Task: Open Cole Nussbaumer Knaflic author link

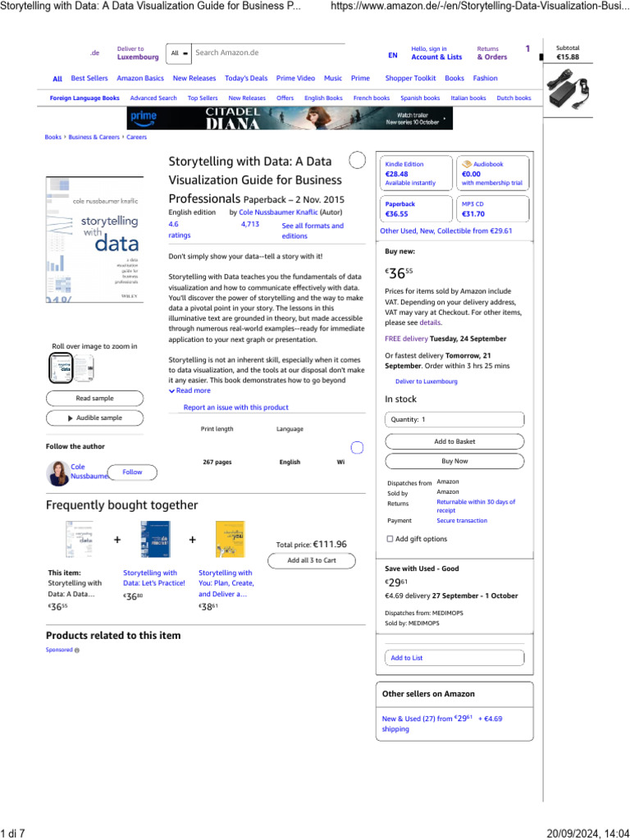Action: (x=278, y=212)
